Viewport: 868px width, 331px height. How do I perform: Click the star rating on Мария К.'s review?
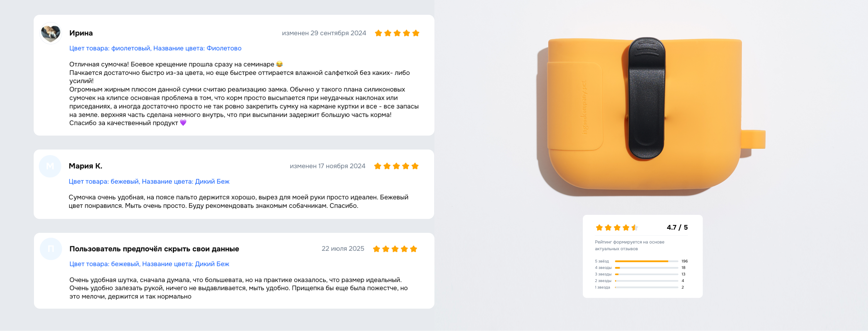(396, 166)
